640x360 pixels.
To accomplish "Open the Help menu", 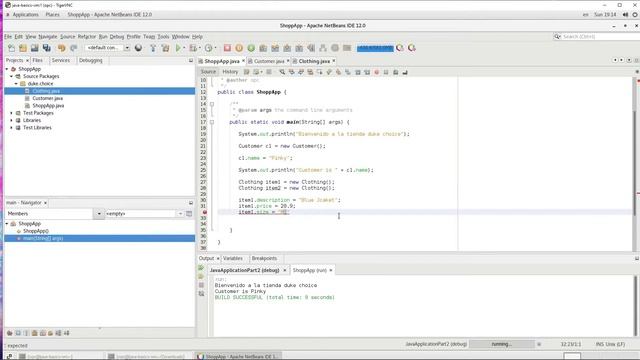I will pos(197,37).
